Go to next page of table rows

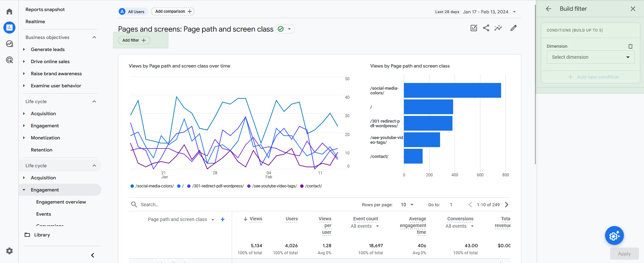[506, 205]
